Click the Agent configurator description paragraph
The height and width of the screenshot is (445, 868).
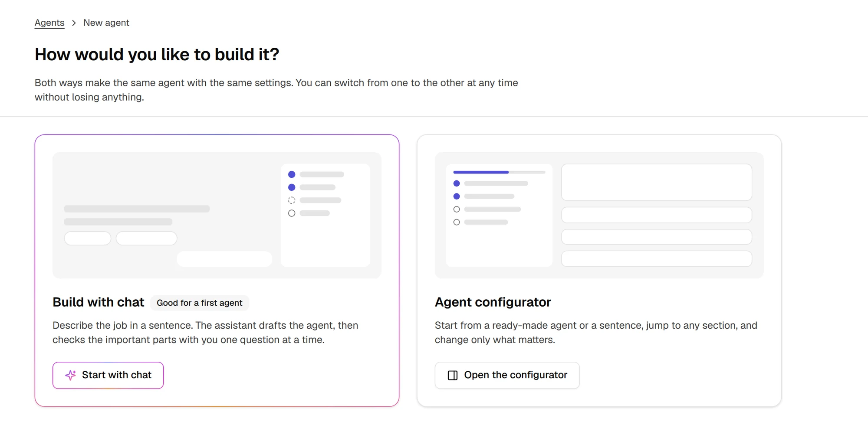(596, 333)
